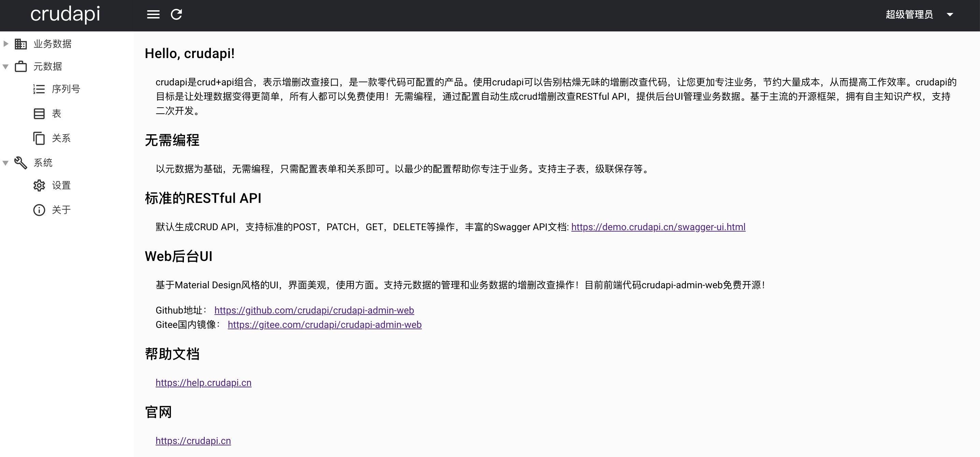Click the 关系 copy icon
980x457 pixels.
click(x=39, y=138)
